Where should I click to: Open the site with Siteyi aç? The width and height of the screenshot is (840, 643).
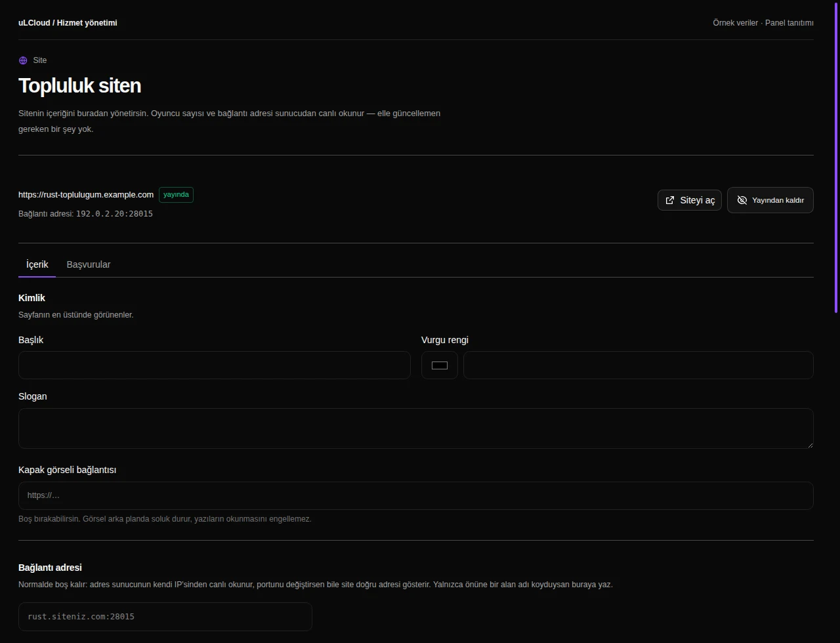[690, 200]
